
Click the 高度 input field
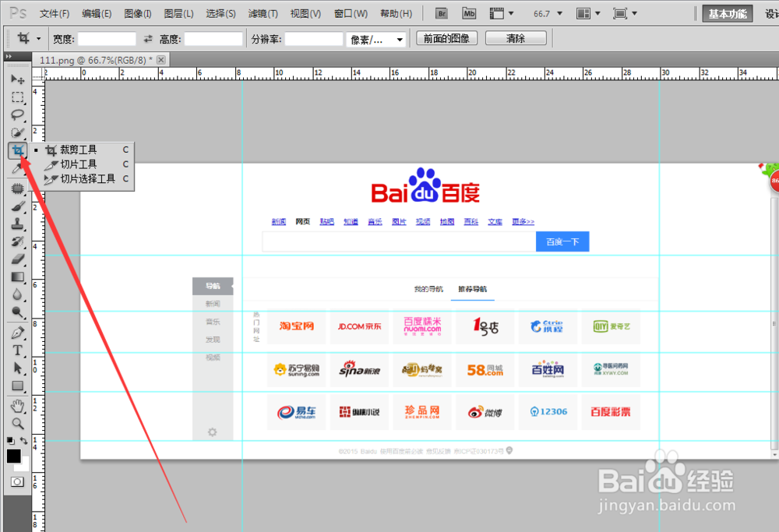(x=213, y=39)
